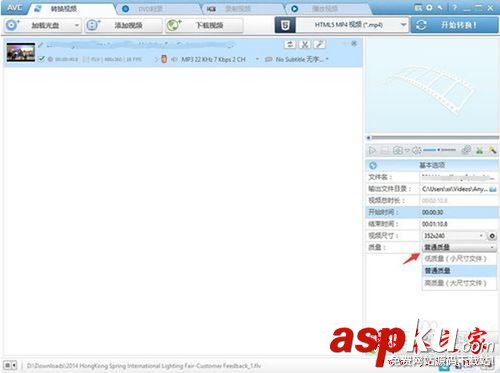Click the gray gear icon in preview toolbar
500x373 pixels.
tap(466, 150)
